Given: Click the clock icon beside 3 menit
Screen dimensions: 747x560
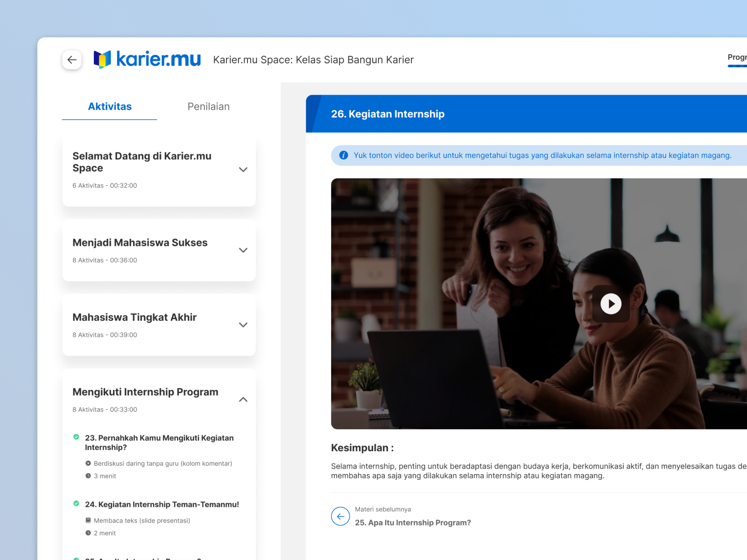Looking at the screenshot, I should 88,476.
